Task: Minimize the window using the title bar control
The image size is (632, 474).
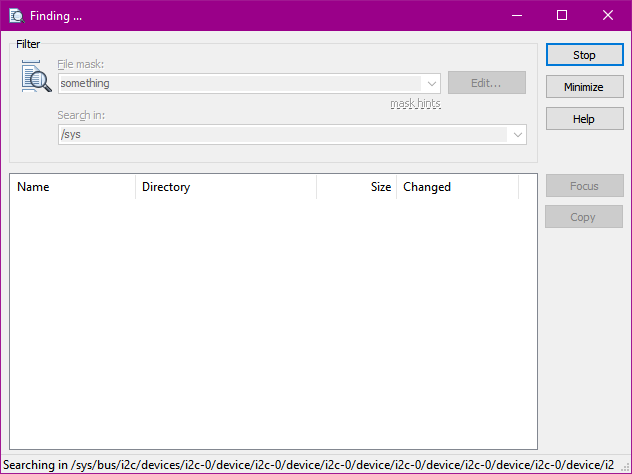Action: pos(516,15)
